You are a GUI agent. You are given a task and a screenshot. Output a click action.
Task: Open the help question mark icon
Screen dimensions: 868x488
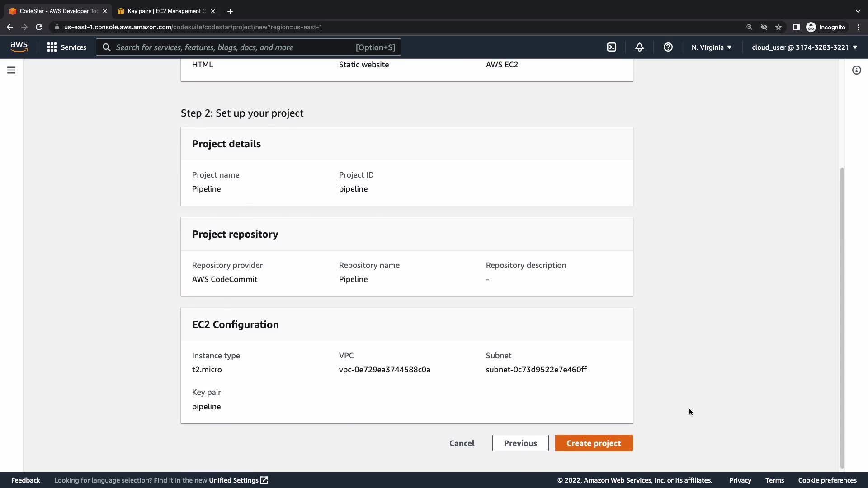tap(668, 47)
